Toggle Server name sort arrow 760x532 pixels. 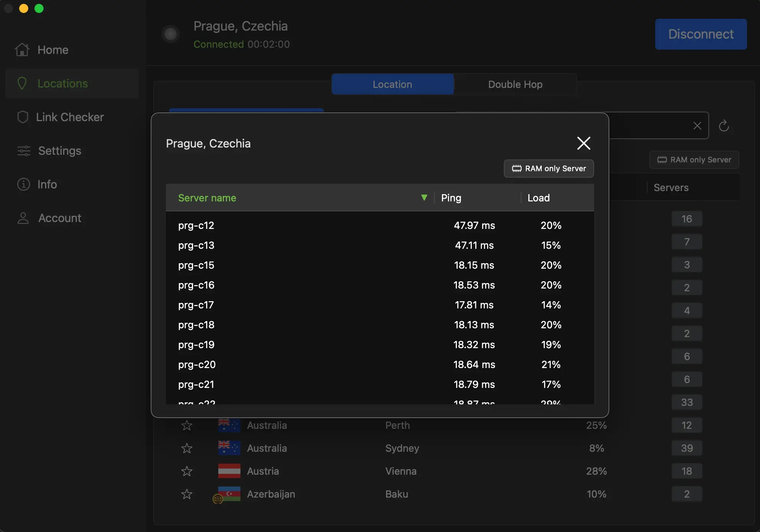click(424, 198)
